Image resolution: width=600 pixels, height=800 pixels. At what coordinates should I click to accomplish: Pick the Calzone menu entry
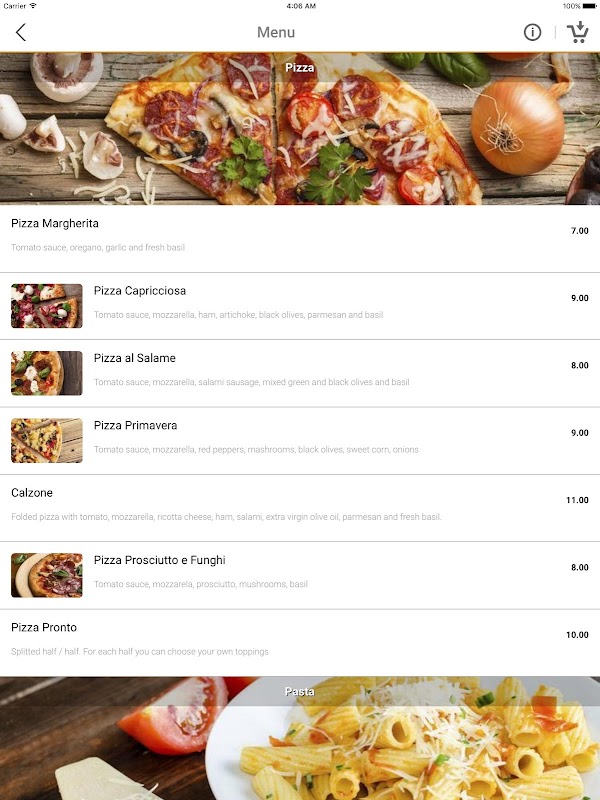[300, 508]
